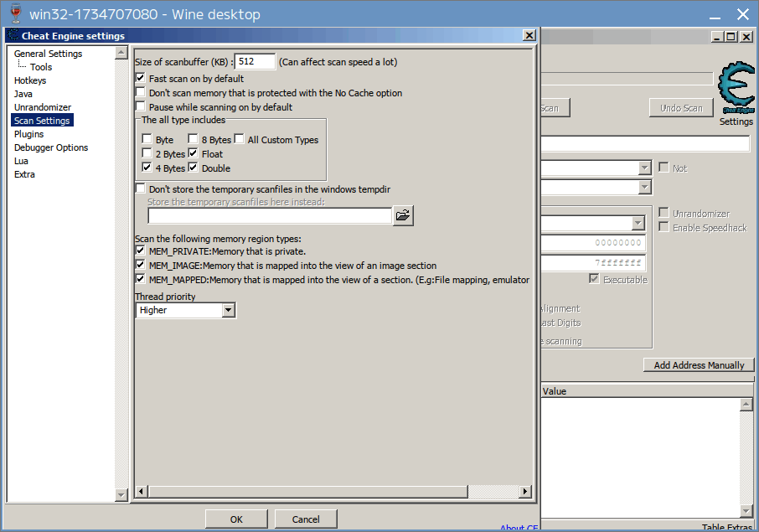Uncheck the Double type checkbox
The height and width of the screenshot is (532, 759).
(194, 168)
